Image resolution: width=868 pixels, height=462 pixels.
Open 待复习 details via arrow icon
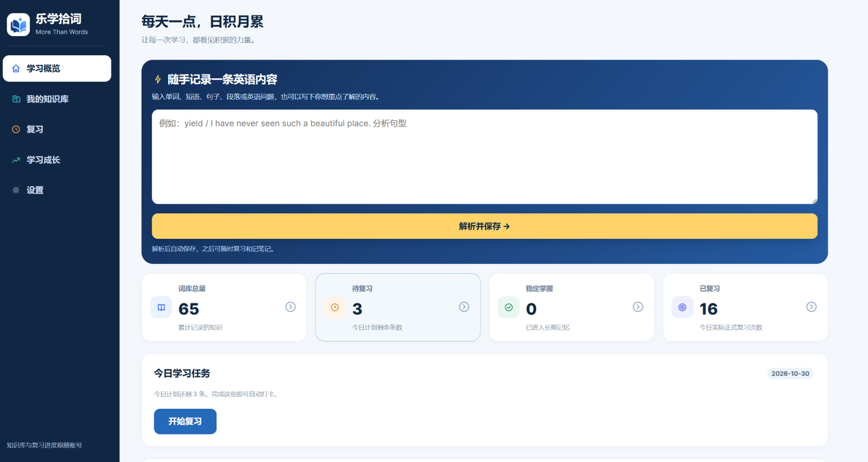point(464,307)
